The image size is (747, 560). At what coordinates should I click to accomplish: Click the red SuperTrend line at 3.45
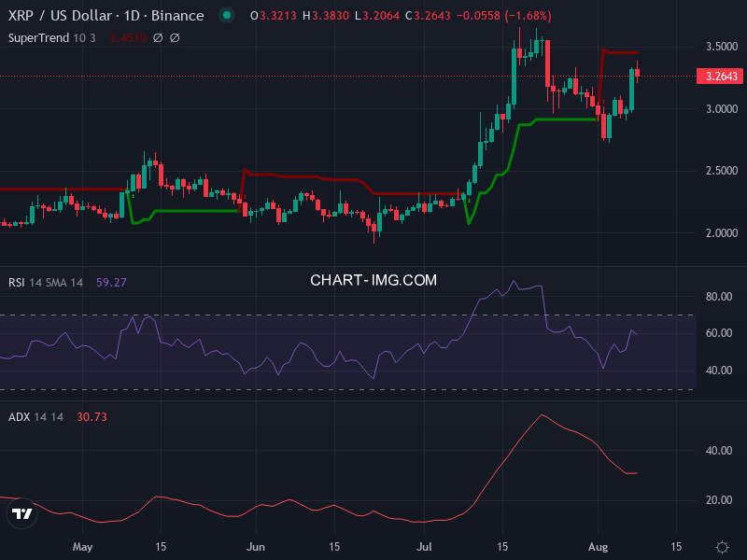[622, 52]
